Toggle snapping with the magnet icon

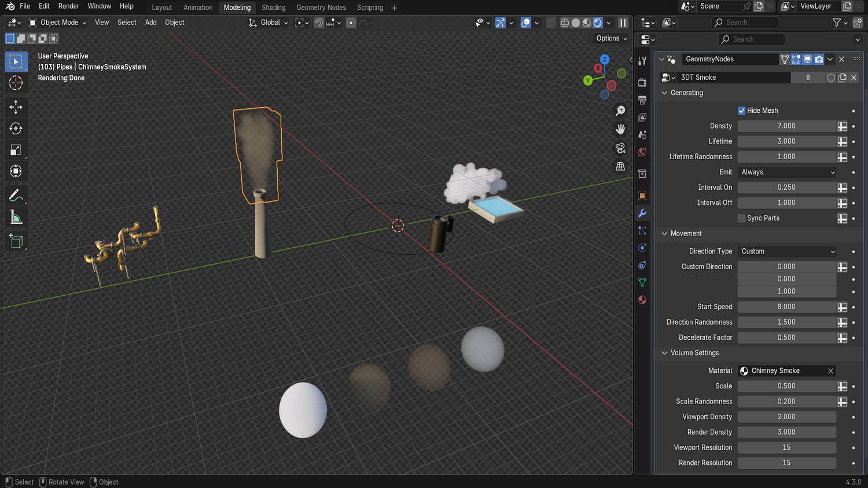319,23
